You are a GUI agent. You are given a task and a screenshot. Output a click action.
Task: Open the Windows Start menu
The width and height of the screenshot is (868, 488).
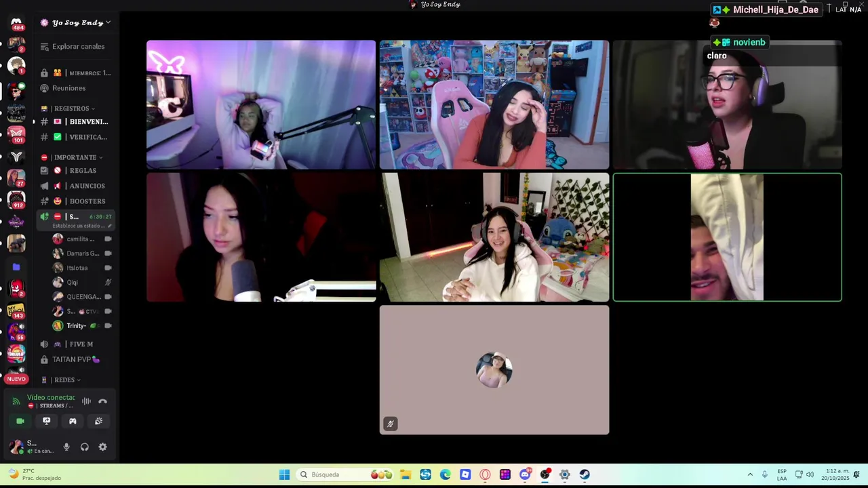(x=284, y=474)
